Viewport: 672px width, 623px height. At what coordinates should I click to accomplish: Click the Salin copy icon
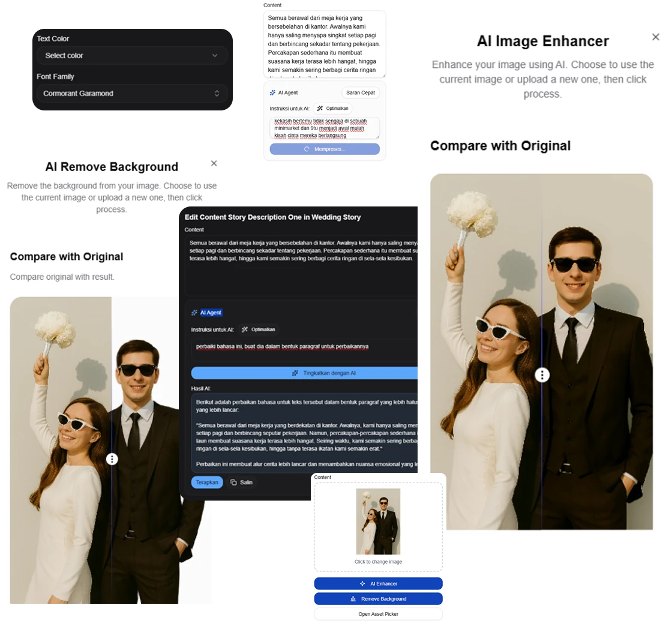point(233,482)
